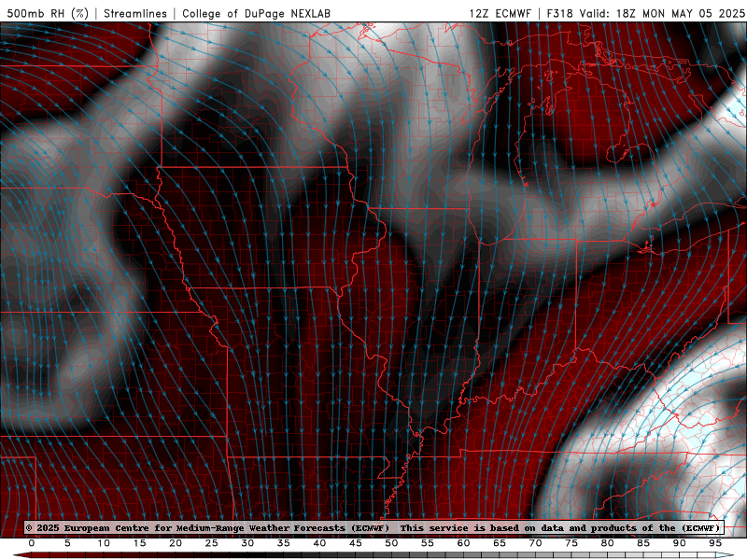Click "This service is based on data" text
This screenshot has width=747, height=560.
(x=482, y=527)
